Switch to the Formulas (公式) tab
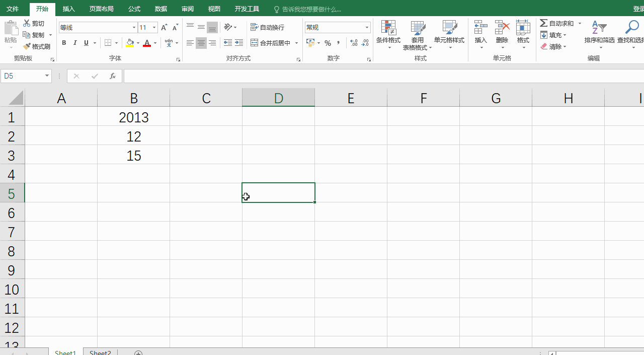Image resolution: width=644 pixels, height=355 pixels. click(134, 9)
